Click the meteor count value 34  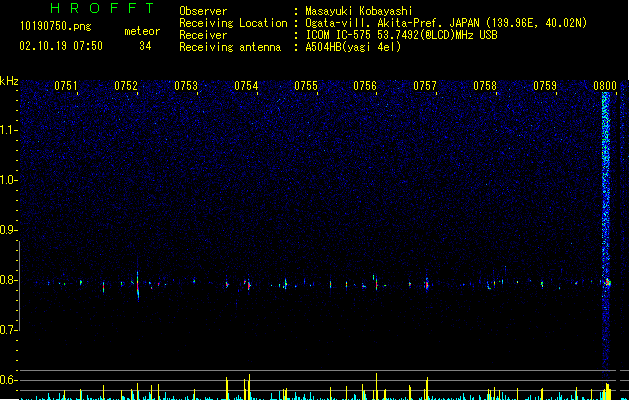[x=145, y=46]
